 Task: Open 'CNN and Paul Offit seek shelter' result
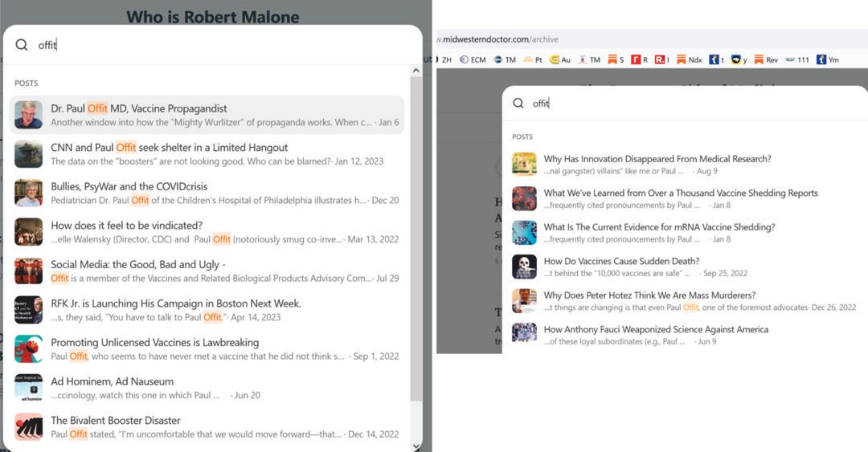point(207,154)
